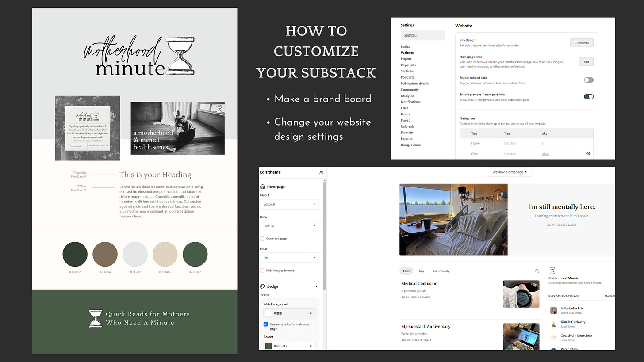The width and height of the screenshot is (644, 362).
Task: Open the Medical Confusion post title
Action: point(419,283)
